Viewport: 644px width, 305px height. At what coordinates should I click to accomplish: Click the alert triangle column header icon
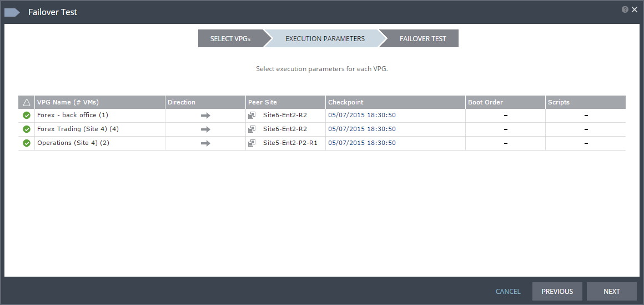[x=27, y=102]
